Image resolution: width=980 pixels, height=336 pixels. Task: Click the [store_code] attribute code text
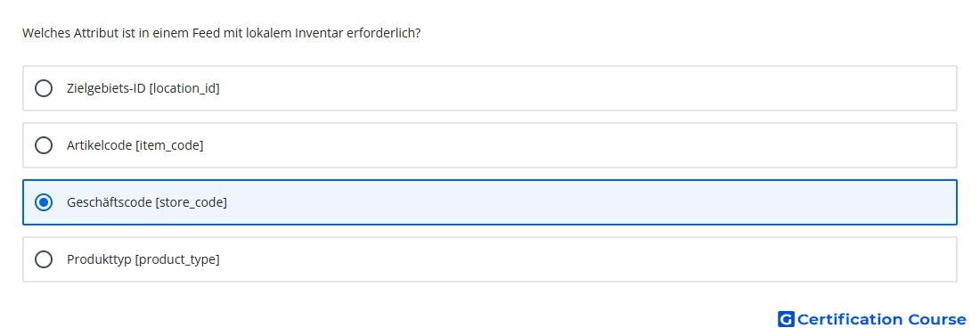(x=192, y=202)
